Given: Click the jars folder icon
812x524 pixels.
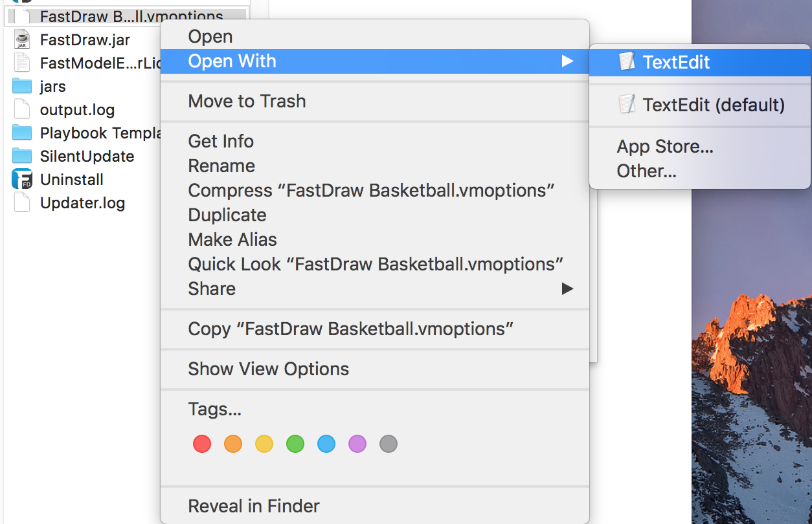Looking at the screenshot, I should pyautogui.click(x=22, y=86).
